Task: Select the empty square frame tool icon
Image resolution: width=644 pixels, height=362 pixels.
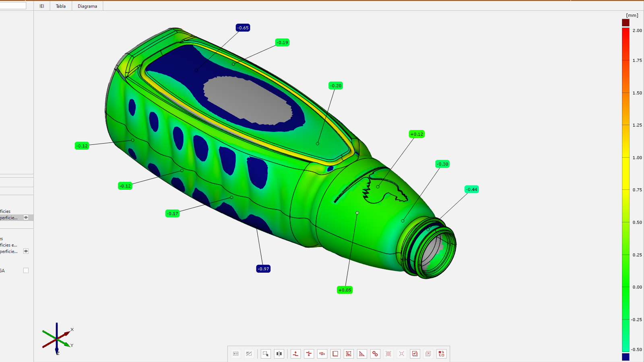Action: [x=335, y=354]
